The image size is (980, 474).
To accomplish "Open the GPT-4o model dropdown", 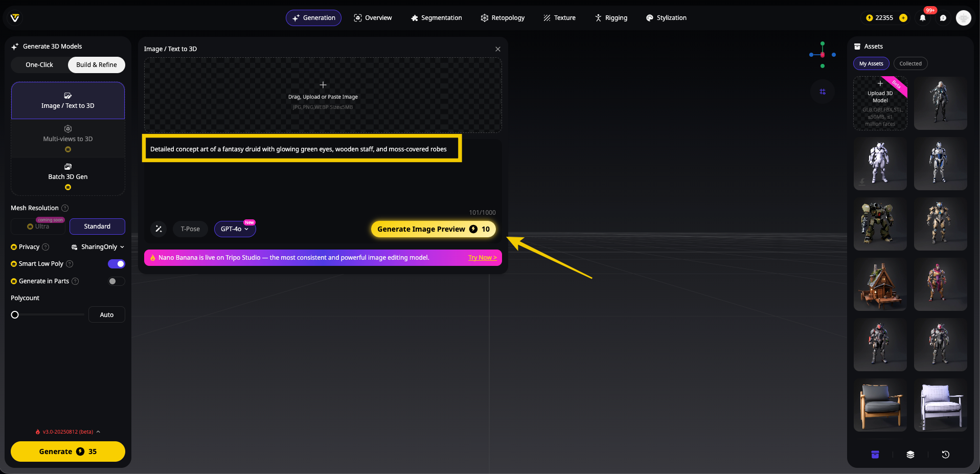I will pyautogui.click(x=235, y=229).
